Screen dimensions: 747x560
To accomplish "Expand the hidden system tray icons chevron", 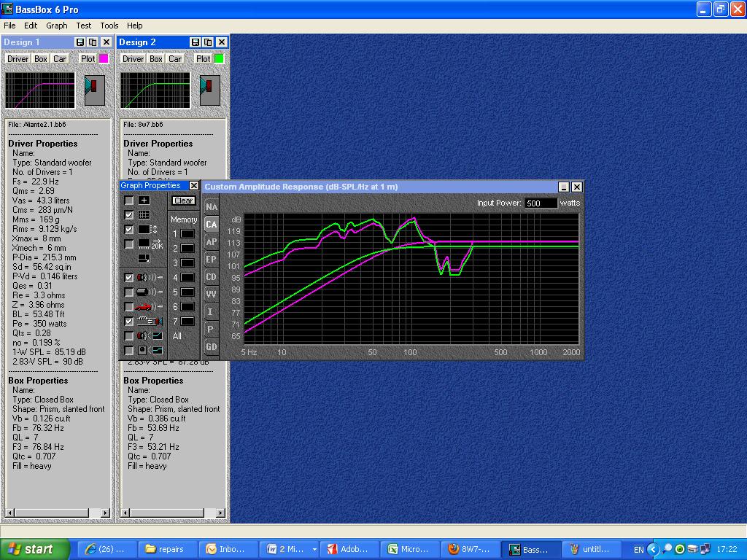I will 653,550.
